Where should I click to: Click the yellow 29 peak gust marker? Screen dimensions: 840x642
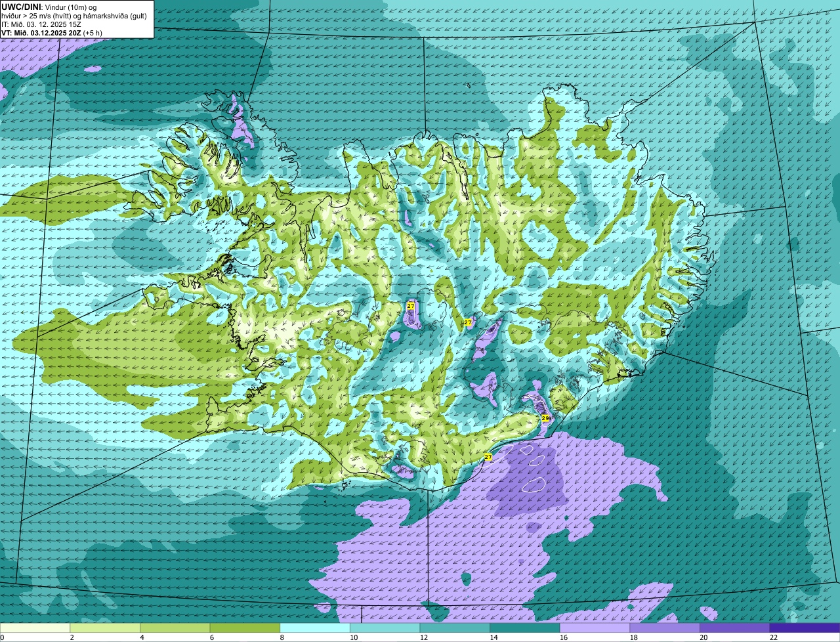[545, 418]
